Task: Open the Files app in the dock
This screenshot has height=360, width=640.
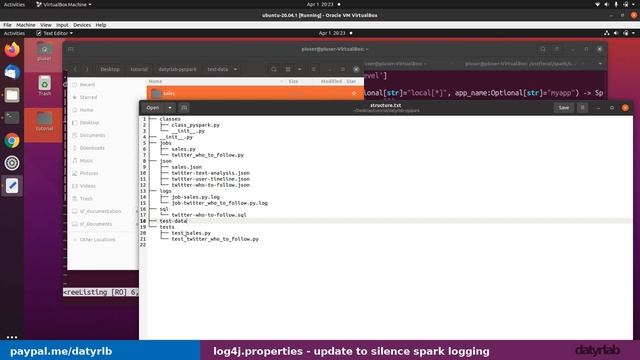Action: tap(12, 95)
